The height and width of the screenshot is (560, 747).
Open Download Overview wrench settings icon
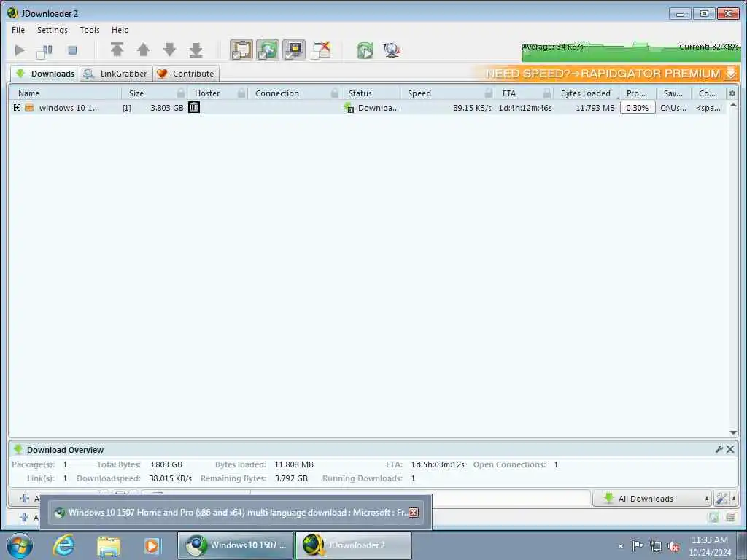719,449
